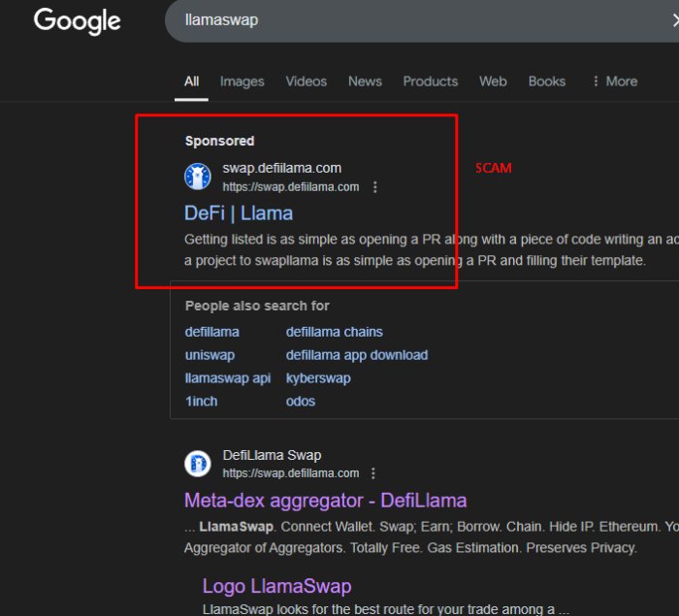Click the uniswap related search
This screenshot has width=679, height=616.
pyautogui.click(x=210, y=355)
